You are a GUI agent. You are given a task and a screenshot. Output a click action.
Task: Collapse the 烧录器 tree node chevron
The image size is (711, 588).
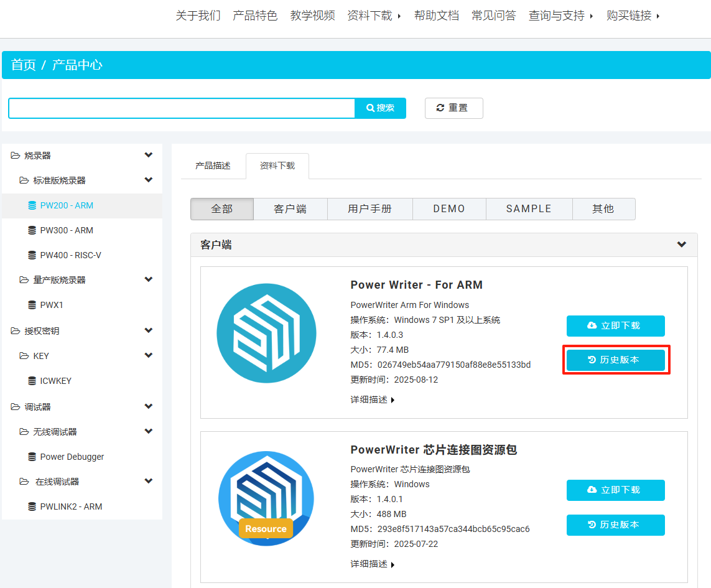pos(148,155)
